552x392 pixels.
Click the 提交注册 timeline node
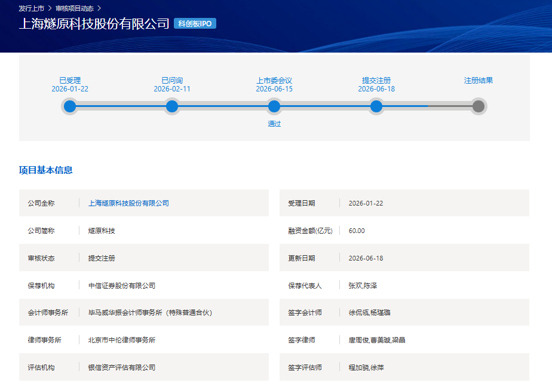[376, 106]
